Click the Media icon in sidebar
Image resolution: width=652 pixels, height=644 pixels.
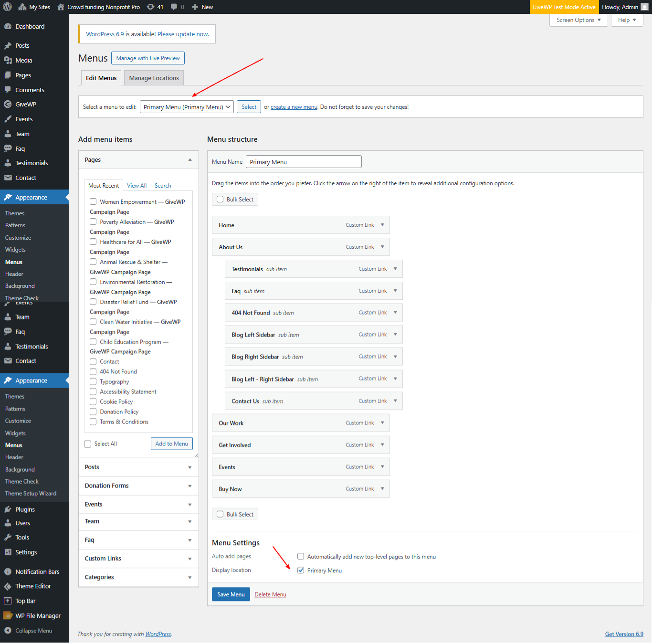[8, 60]
